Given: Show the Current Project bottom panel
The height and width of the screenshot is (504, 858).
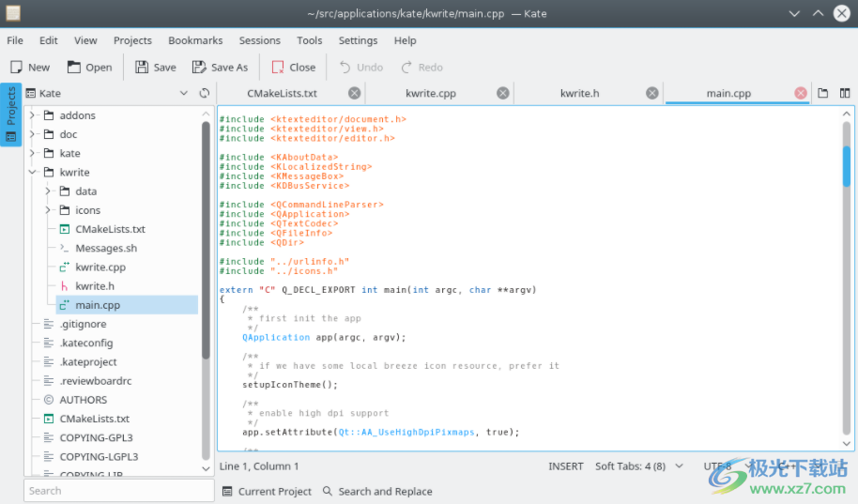Looking at the screenshot, I should [x=267, y=492].
